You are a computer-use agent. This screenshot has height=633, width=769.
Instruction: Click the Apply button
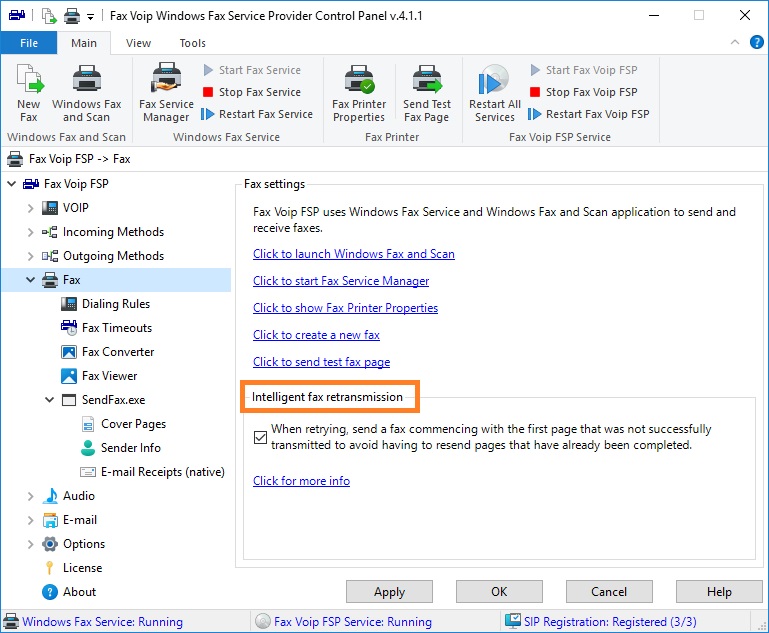tap(389, 592)
